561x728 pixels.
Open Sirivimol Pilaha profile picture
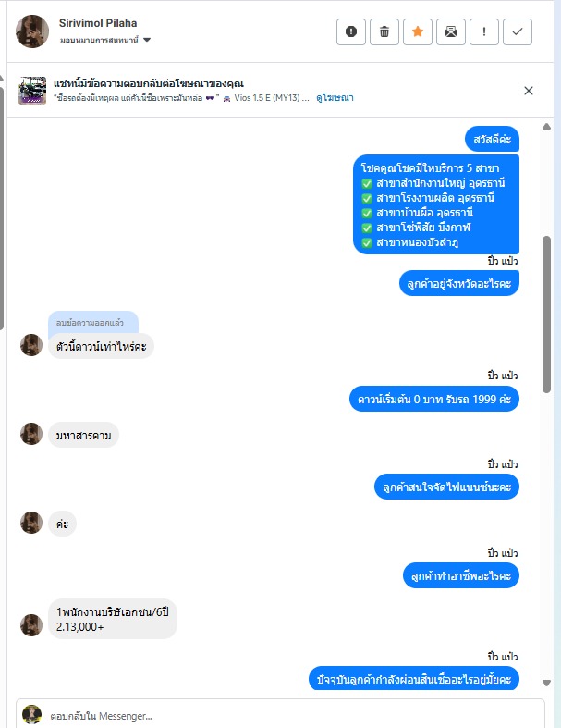click(32, 31)
